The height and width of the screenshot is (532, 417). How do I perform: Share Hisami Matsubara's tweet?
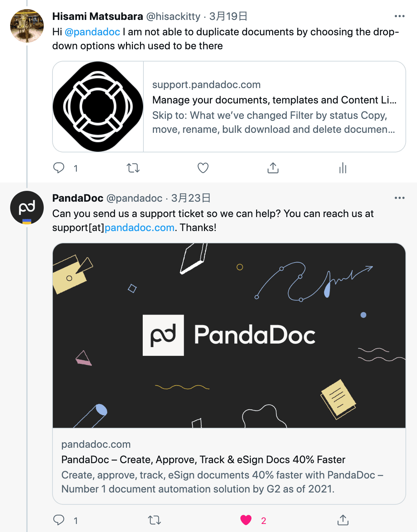click(x=273, y=168)
